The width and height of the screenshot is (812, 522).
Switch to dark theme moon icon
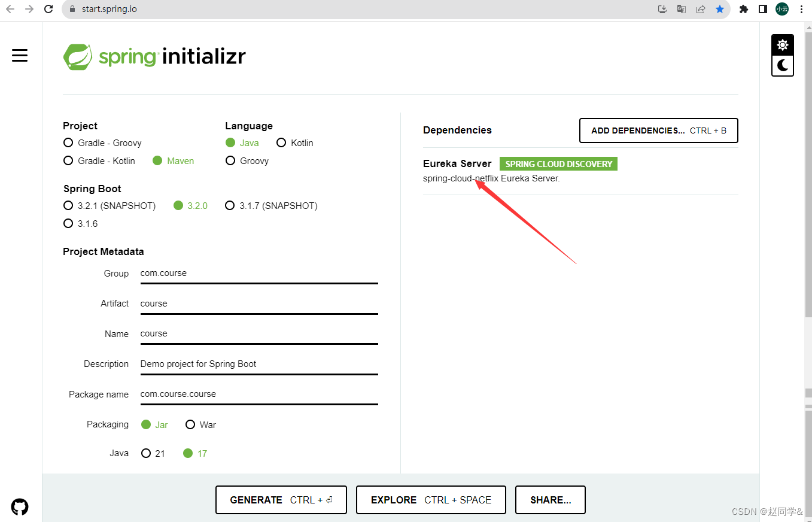click(783, 65)
